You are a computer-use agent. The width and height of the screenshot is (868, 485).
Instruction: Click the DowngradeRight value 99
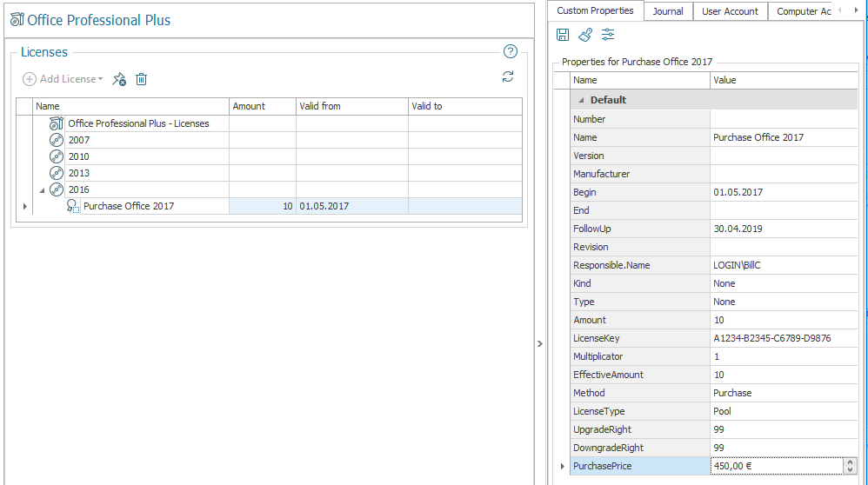pos(784,448)
